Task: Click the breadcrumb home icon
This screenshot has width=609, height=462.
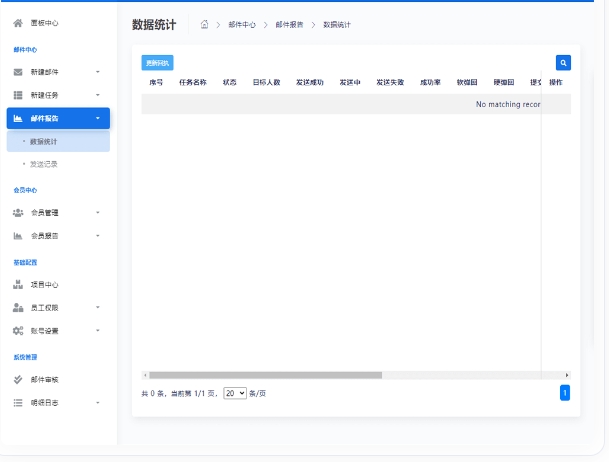Action: [x=204, y=24]
